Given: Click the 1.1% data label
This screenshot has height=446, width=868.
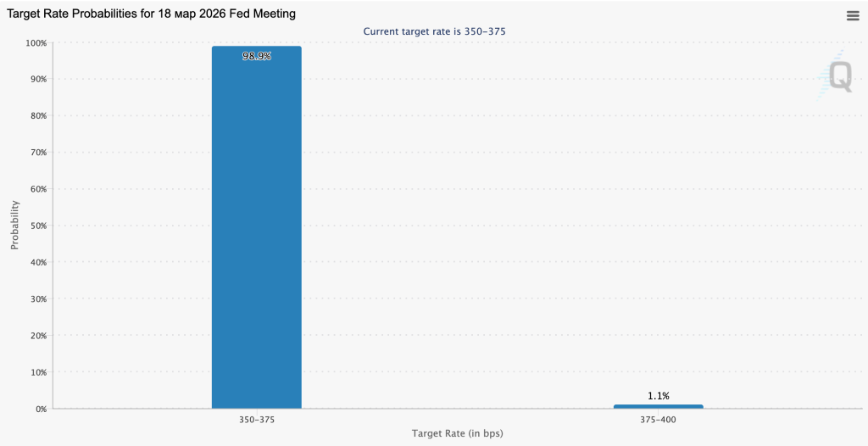Looking at the screenshot, I should point(658,396).
